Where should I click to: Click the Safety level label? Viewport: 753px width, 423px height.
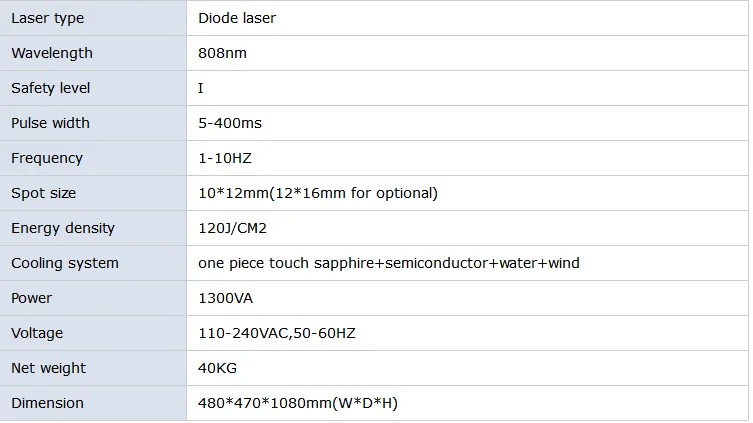(x=50, y=88)
